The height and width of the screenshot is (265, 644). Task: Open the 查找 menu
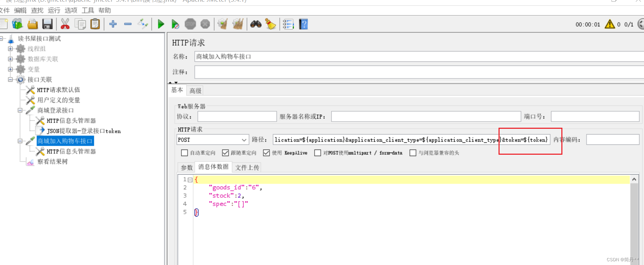coord(37,11)
